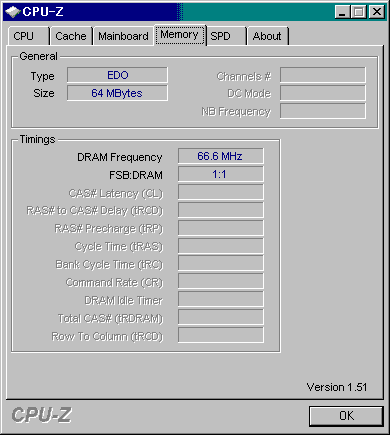The image size is (390, 435).
Task: Go to the About tab
Action: pos(267,36)
